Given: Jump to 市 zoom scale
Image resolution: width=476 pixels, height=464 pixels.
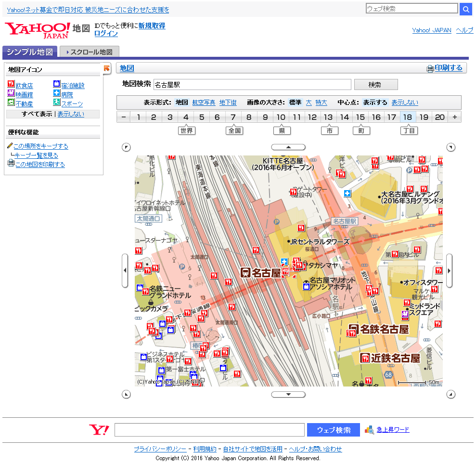Looking at the screenshot, I should tap(329, 130).
